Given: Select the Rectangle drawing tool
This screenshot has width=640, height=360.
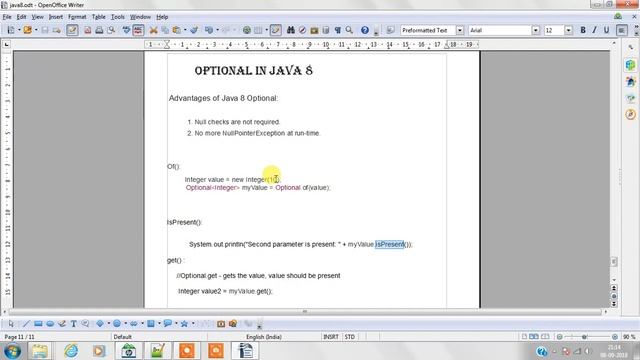Looking at the screenshot, I should click(x=38, y=324).
